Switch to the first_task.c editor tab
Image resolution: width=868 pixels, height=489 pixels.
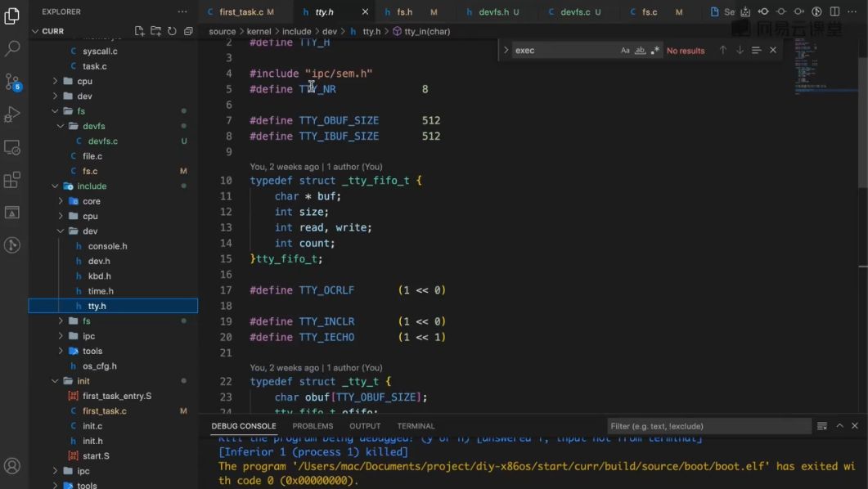(x=241, y=12)
